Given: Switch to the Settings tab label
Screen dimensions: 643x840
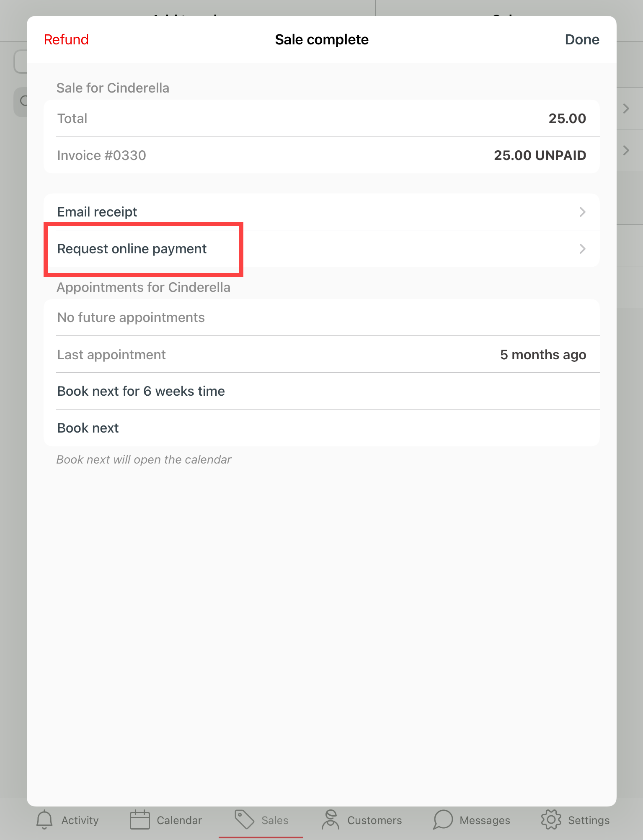Looking at the screenshot, I should click(x=589, y=820).
